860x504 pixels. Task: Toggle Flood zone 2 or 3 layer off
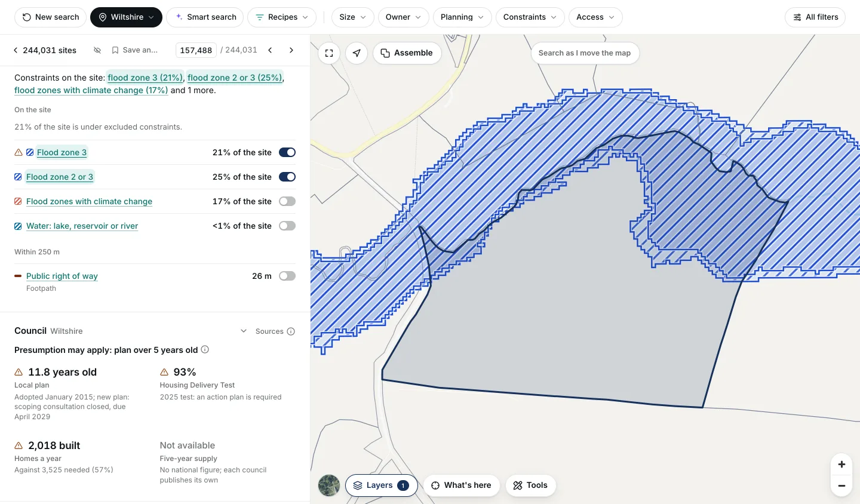(x=287, y=177)
